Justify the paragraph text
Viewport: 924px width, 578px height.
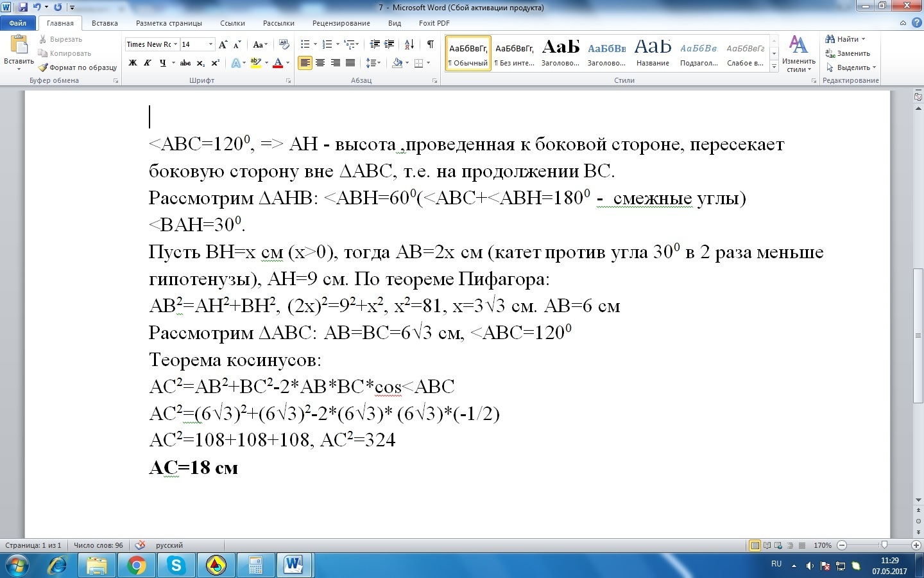click(x=350, y=63)
